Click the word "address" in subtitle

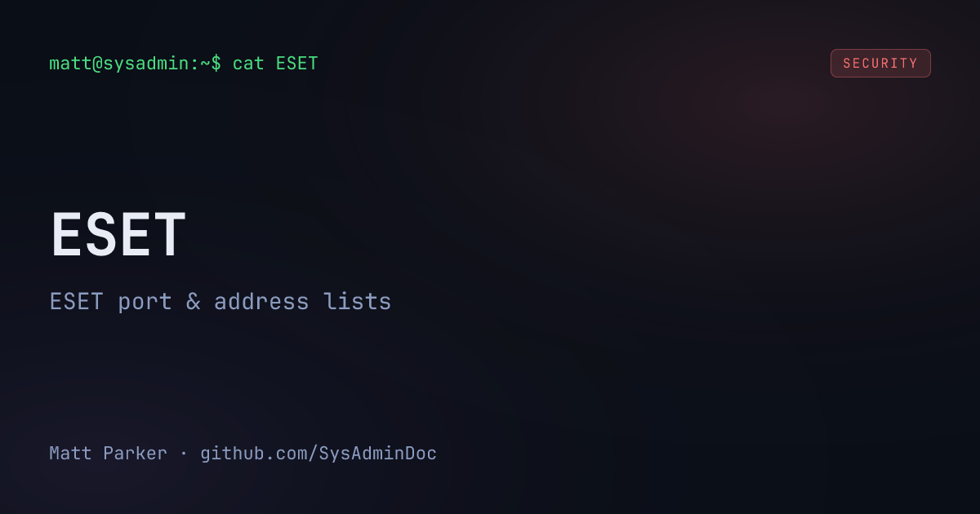(261, 302)
